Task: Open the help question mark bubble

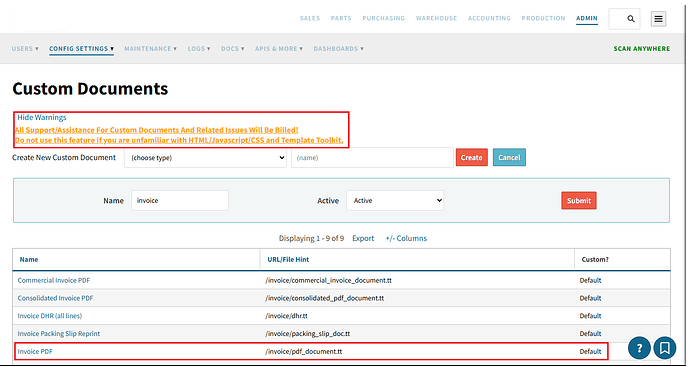Action: pos(639,348)
